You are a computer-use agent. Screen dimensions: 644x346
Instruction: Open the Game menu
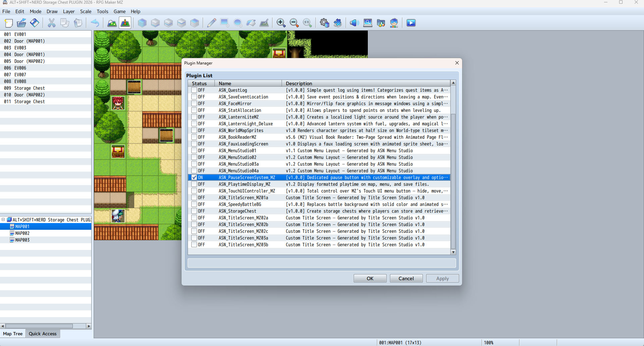coord(119,11)
